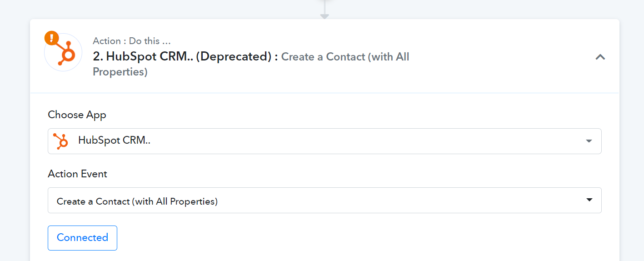The height and width of the screenshot is (261, 644).
Task: Click the large HubSpot logo in action header
Action: pyautogui.click(x=66, y=54)
